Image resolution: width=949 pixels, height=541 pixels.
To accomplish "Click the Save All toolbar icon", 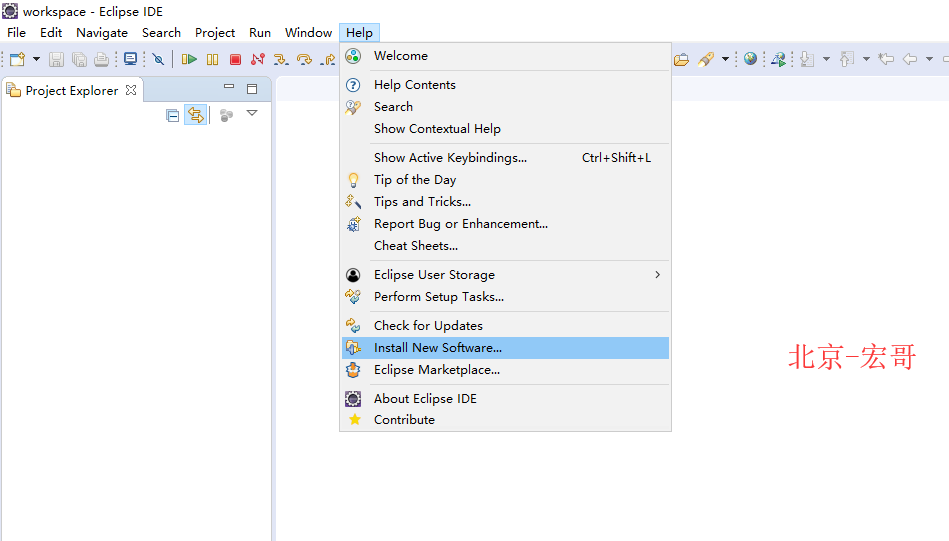I will (x=79, y=59).
